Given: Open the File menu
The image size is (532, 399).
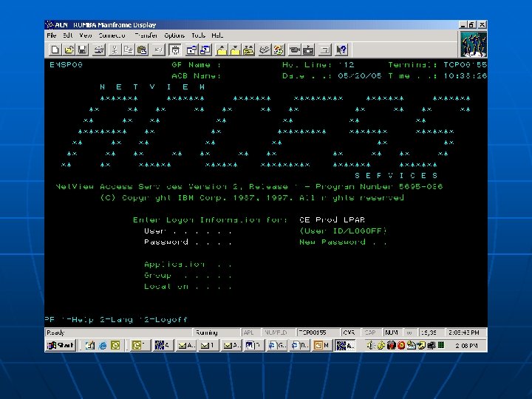Looking at the screenshot, I should 52,35.
